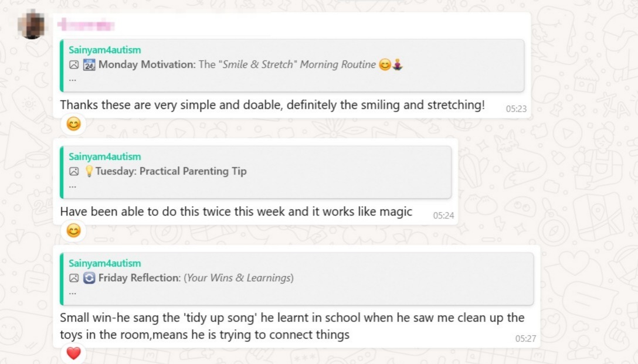Open the Sainyam4autism name in Tuesday tip quote
638x364 pixels.
tap(104, 157)
